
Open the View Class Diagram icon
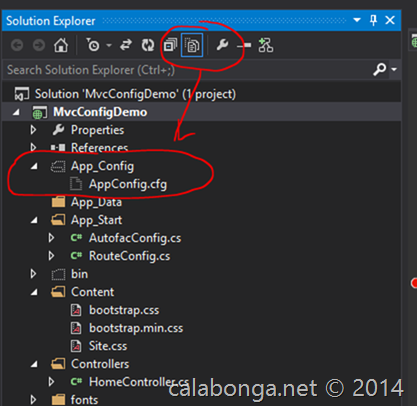266,45
